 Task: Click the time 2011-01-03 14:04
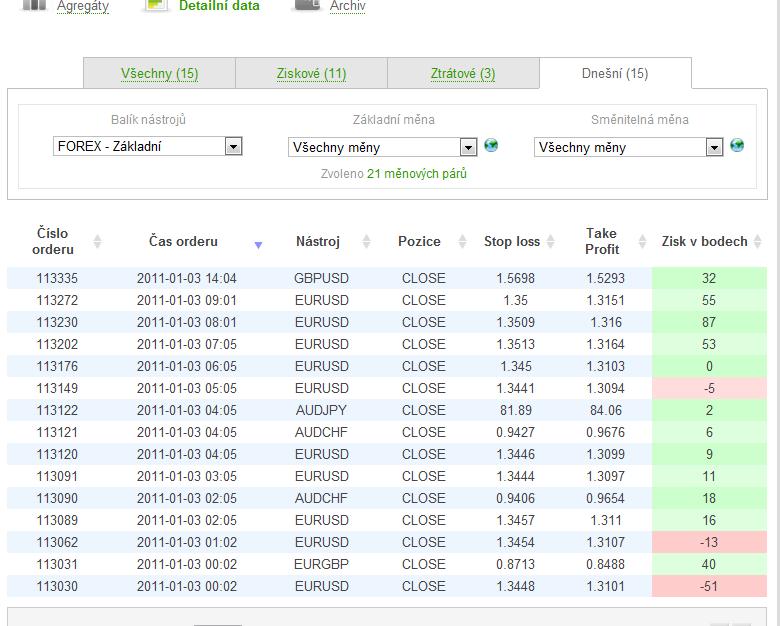pyautogui.click(x=187, y=278)
